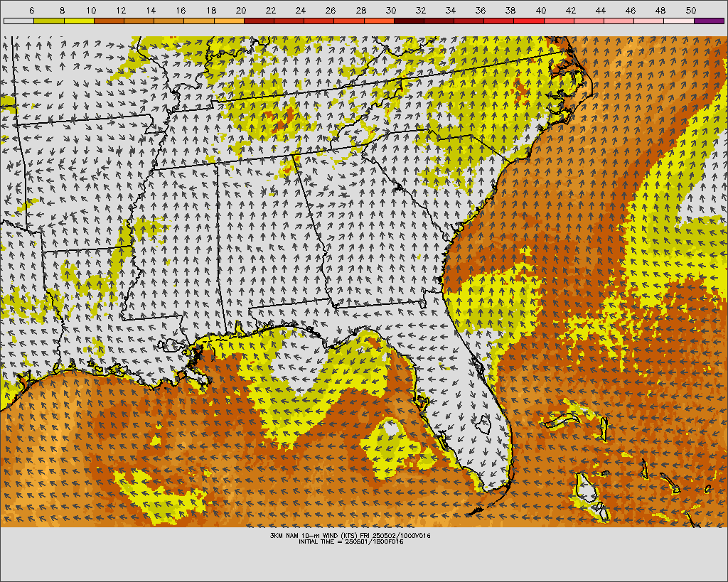Click the purple swatch above 50 knots

click(709, 21)
